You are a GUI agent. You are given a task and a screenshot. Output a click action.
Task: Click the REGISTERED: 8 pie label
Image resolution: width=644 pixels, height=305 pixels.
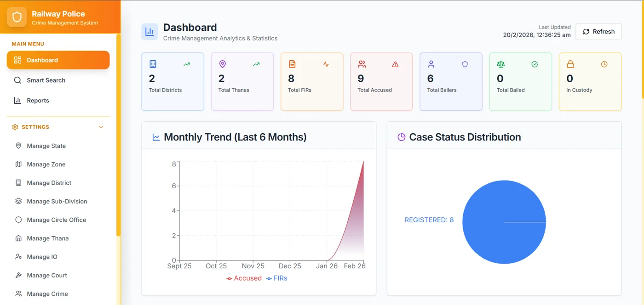(429, 220)
